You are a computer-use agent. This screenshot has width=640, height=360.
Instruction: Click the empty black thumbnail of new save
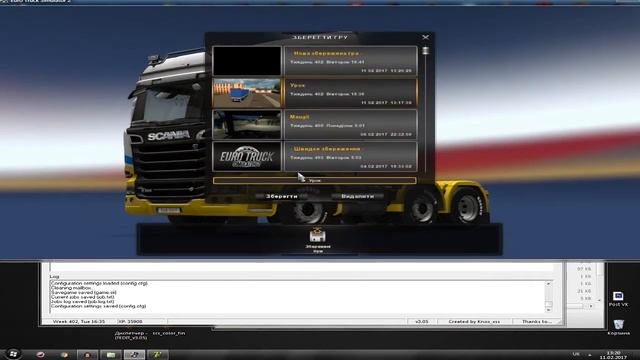(x=247, y=61)
